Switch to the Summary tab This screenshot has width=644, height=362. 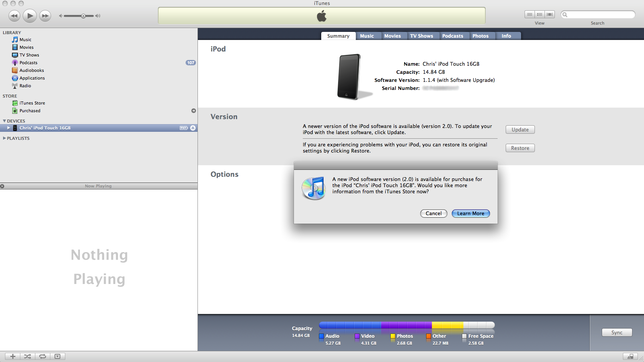(338, 36)
